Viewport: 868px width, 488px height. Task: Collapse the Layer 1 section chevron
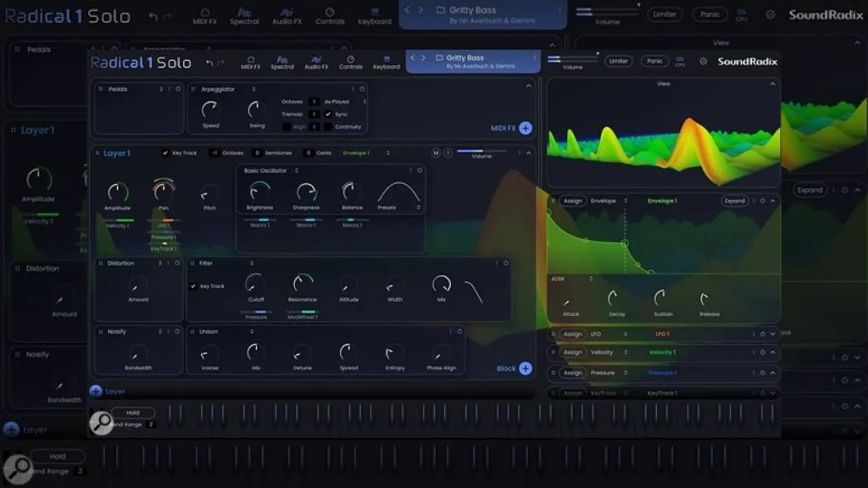tap(529, 152)
